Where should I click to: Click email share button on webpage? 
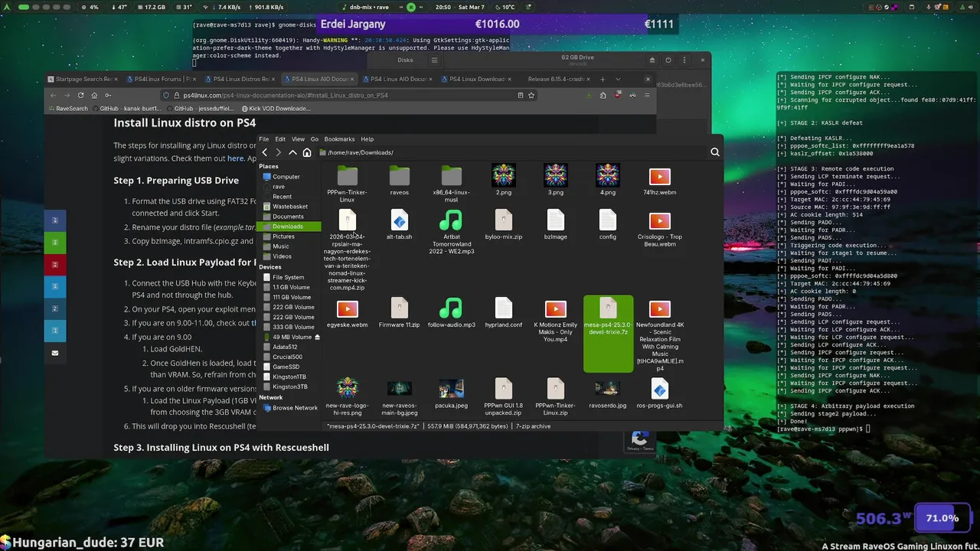[54, 353]
